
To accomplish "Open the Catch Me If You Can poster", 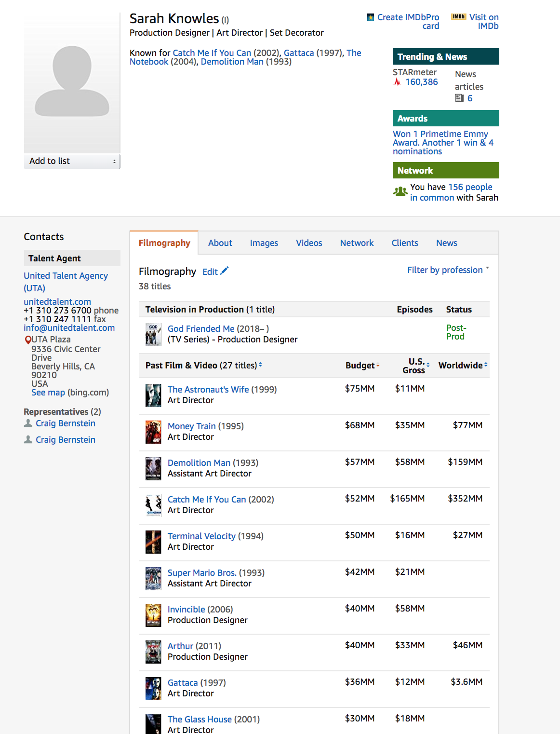I will [153, 505].
